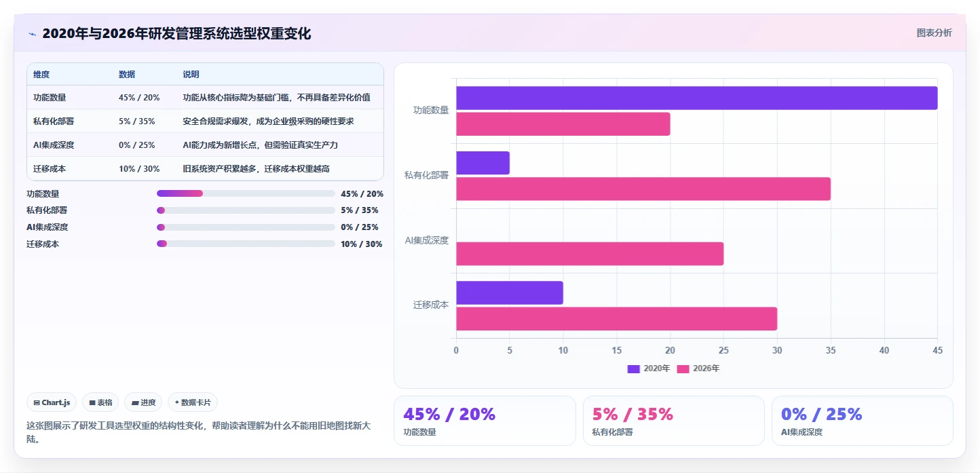Click the 功能数量 progress bar
The image size is (980, 473).
[x=246, y=193]
